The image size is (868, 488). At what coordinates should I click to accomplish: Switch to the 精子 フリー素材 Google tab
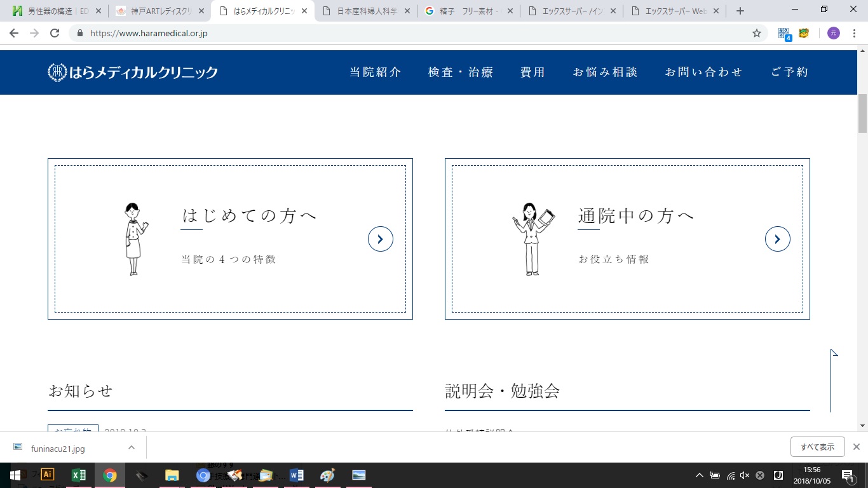coord(470,11)
